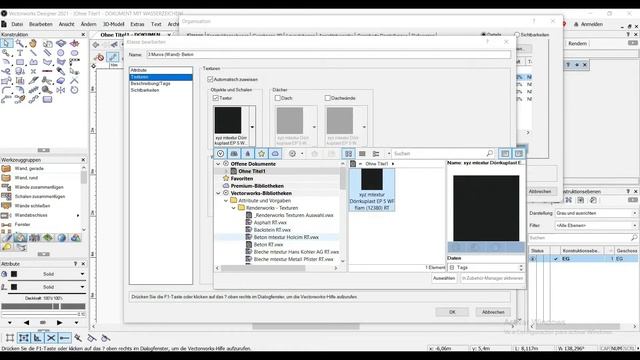
Task: Open the Textur swatch dropdown arrow
Action: pyautogui.click(x=252, y=127)
